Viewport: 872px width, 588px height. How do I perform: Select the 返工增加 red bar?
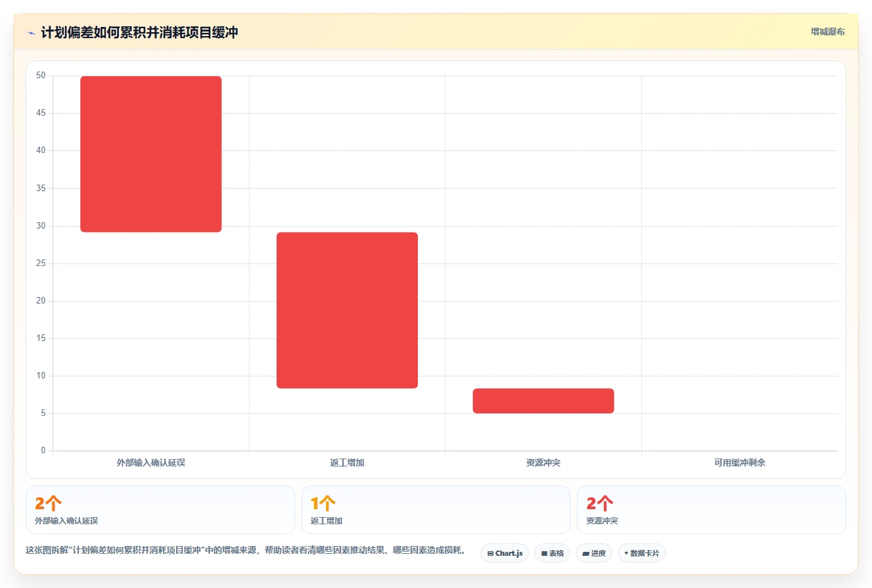[347, 310]
